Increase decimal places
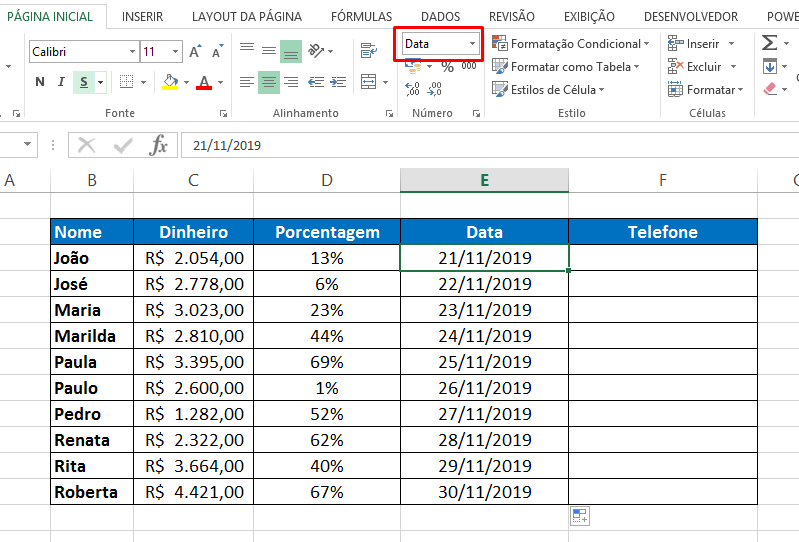The width and height of the screenshot is (799, 542). (x=412, y=89)
